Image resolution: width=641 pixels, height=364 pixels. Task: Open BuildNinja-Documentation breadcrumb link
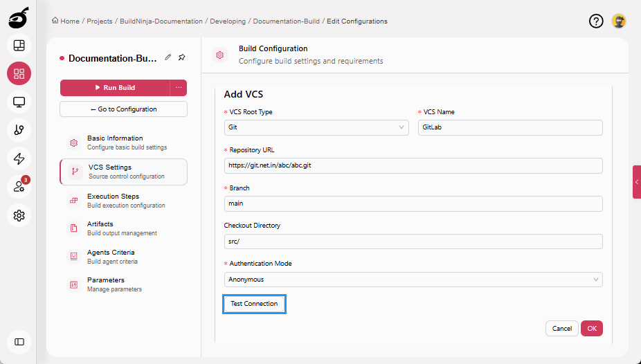pos(161,21)
